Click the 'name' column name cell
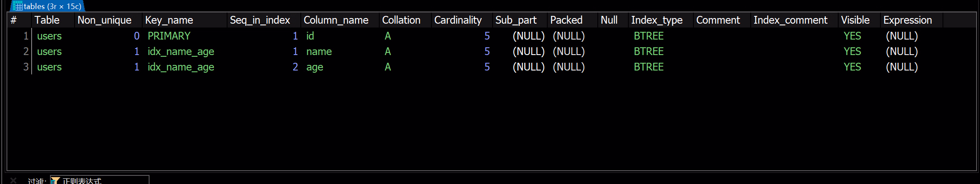 pos(319,52)
